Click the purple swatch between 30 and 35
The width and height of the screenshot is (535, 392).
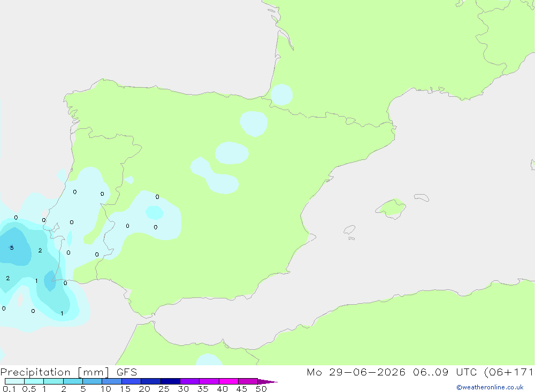pos(189,381)
